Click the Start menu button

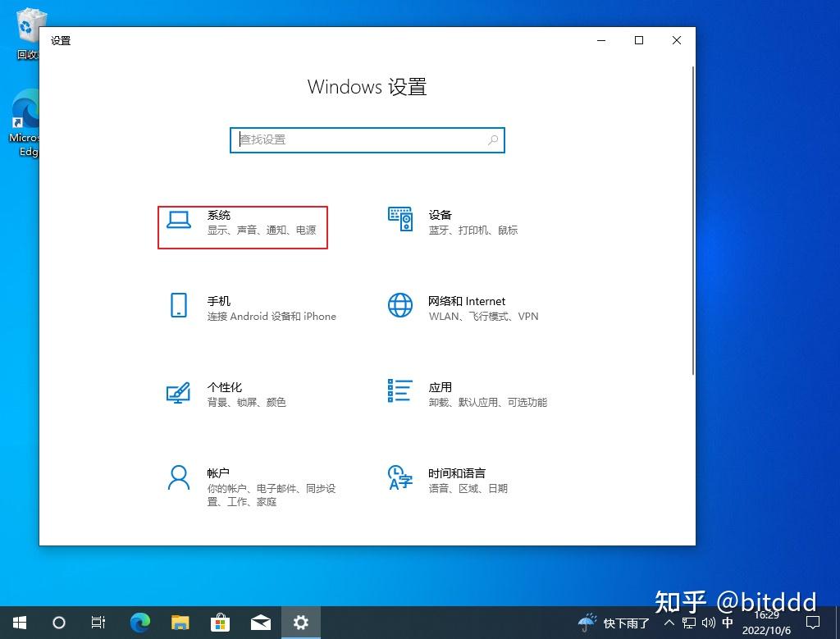pyautogui.click(x=18, y=623)
